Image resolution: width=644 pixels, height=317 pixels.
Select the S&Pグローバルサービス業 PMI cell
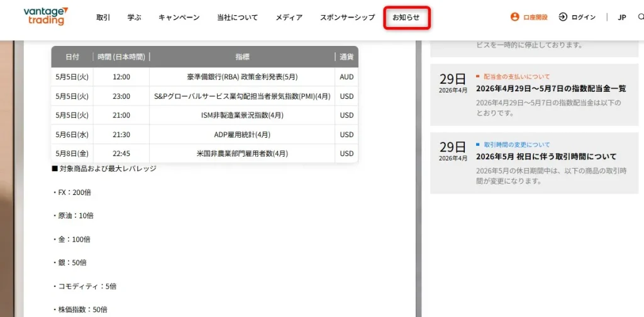tap(242, 96)
